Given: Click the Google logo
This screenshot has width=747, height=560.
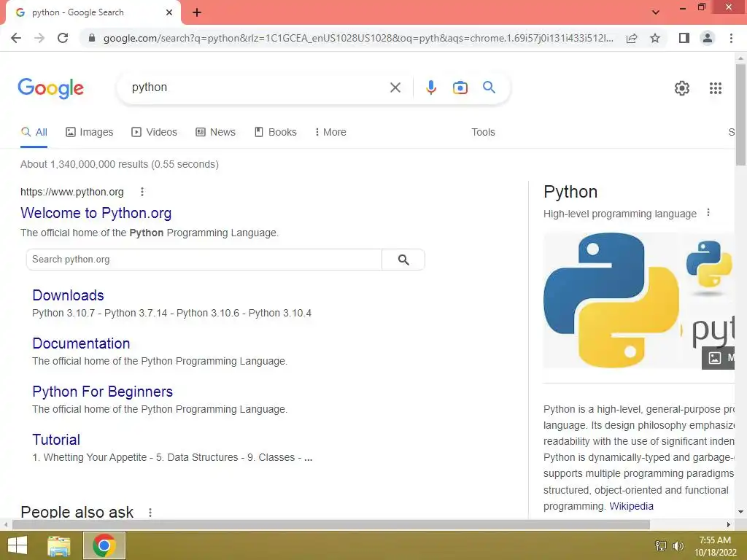Looking at the screenshot, I should click(x=51, y=88).
